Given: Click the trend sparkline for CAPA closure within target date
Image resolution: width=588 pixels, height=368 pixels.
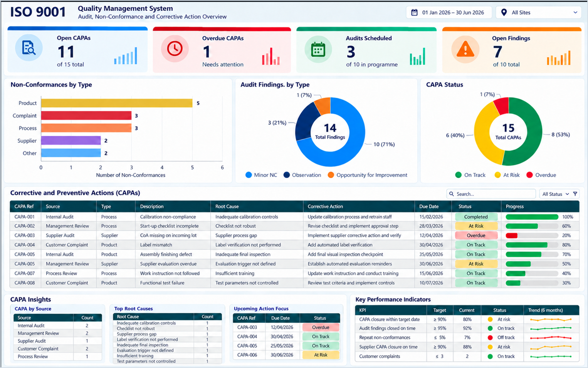Looking at the screenshot, I should coord(551,319).
